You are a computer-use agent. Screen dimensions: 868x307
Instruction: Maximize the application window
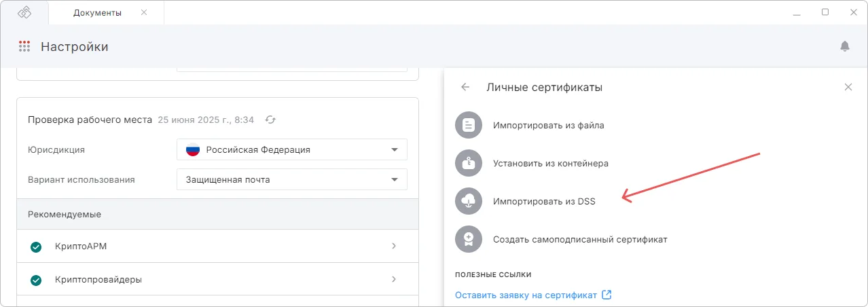[x=825, y=12]
